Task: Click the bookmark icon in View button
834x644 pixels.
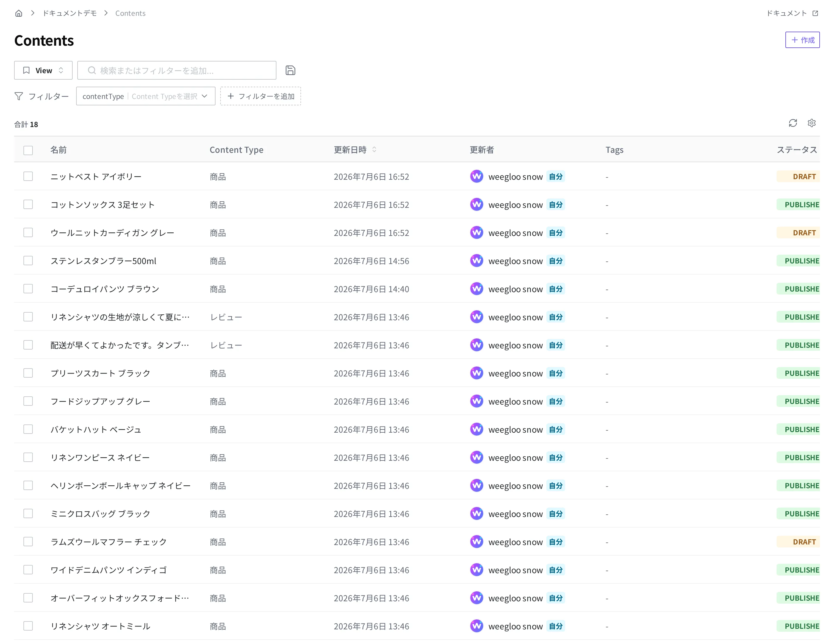Action: (x=26, y=71)
